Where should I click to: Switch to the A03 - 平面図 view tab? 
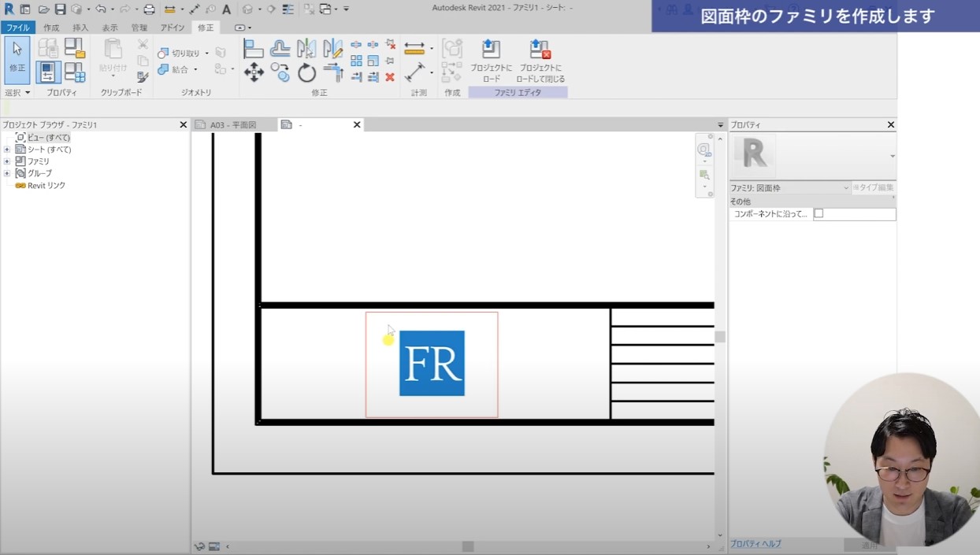pos(233,125)
